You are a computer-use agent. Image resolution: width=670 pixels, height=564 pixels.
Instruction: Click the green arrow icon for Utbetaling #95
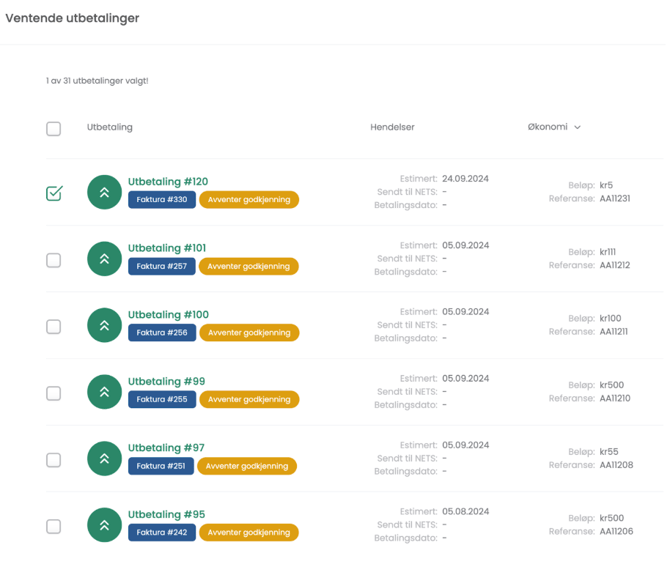click(x=104, y=525)
